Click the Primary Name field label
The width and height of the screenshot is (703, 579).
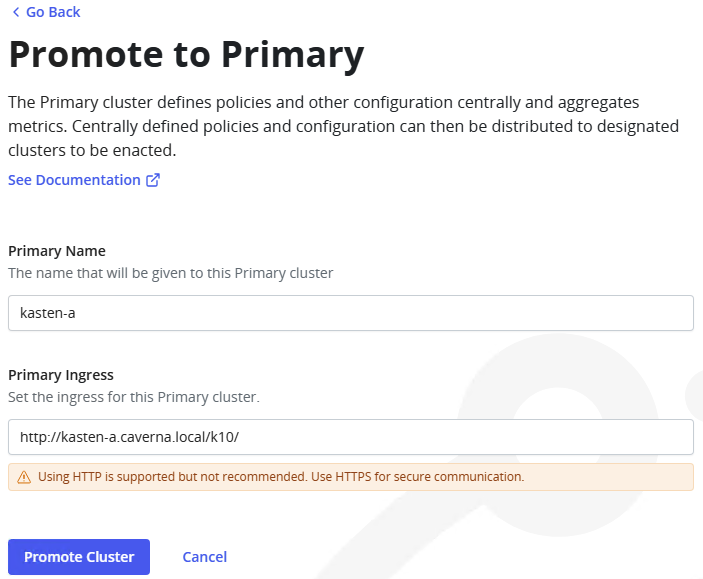point(57,251)
